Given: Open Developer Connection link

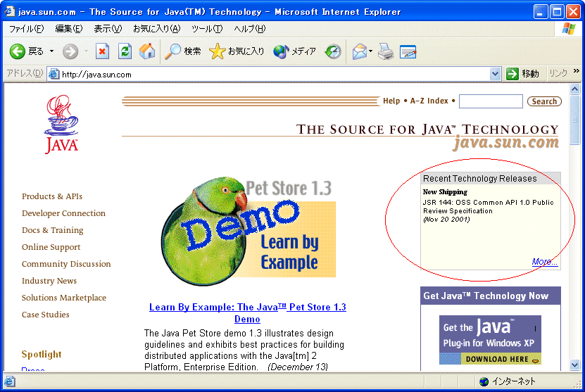Looking at the screenshot, I should click(x=63, y=213).
